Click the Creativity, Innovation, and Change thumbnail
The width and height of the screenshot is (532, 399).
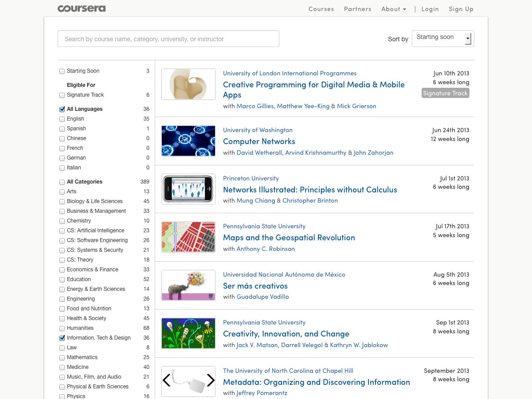click(x=188, y=333)
